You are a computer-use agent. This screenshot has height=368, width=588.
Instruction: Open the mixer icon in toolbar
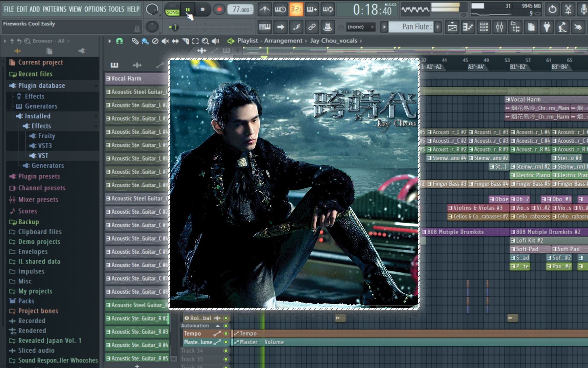499,27
